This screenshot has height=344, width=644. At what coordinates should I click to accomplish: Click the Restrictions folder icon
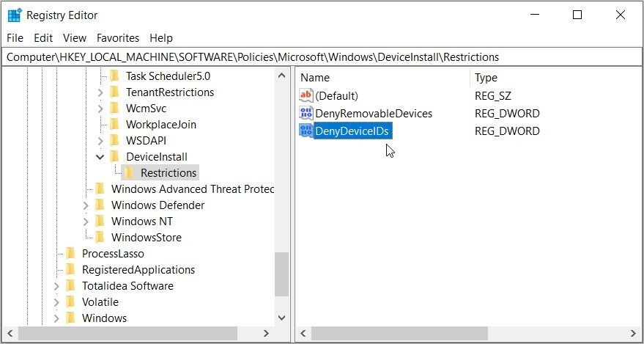click(x=130, y=172)
